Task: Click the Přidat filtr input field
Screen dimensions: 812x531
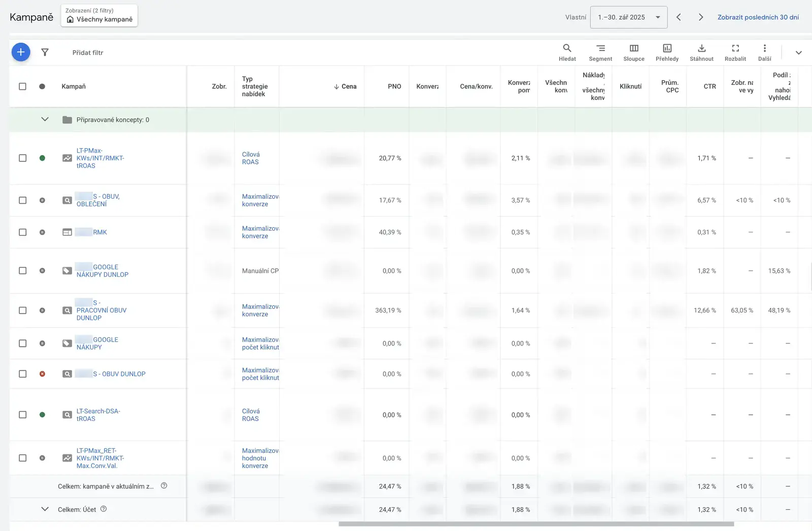Action: point(88,52)
